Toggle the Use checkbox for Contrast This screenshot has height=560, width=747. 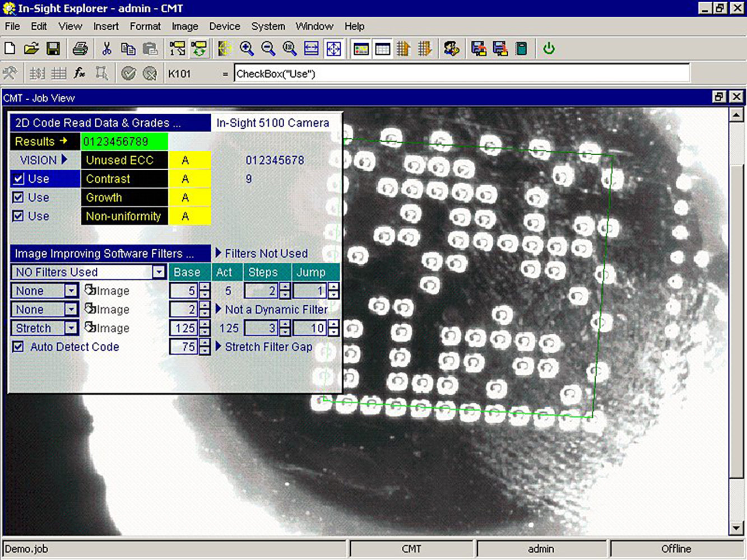(18, 179)
